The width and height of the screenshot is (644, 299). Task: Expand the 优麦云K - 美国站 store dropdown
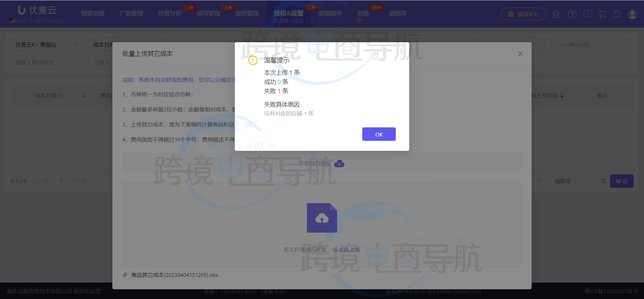47,45
